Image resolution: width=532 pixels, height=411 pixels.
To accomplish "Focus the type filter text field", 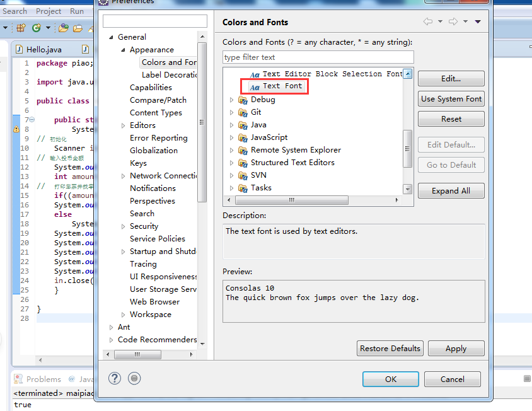I will (x=318, y=57).
